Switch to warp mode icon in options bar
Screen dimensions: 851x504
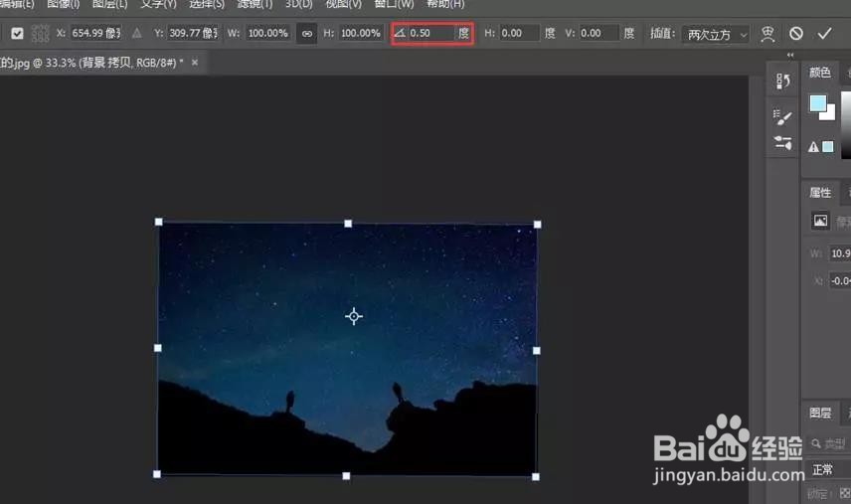click(x=767, y=34)
